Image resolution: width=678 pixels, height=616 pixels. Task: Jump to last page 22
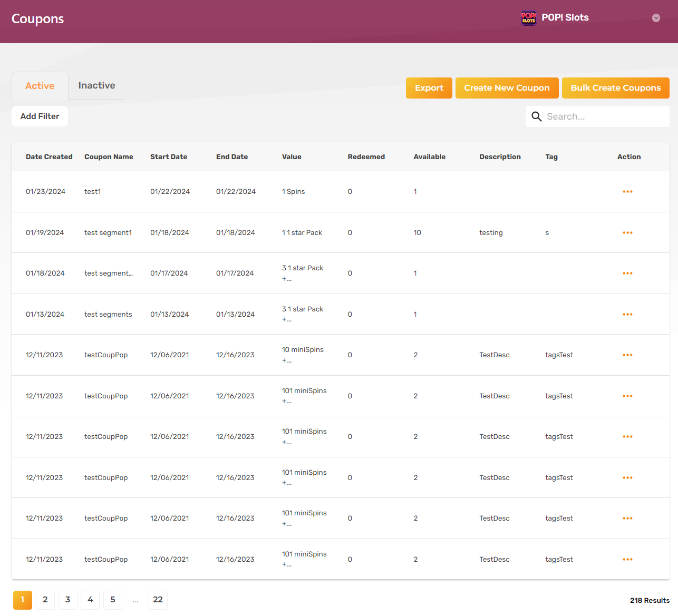tap(158, 600)
